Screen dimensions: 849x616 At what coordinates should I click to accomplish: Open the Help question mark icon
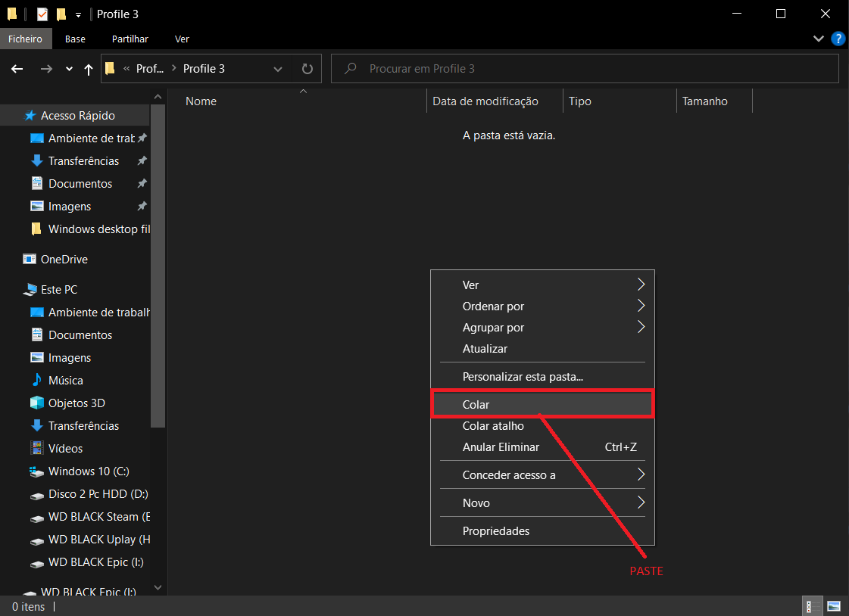(x=838, y=39)
